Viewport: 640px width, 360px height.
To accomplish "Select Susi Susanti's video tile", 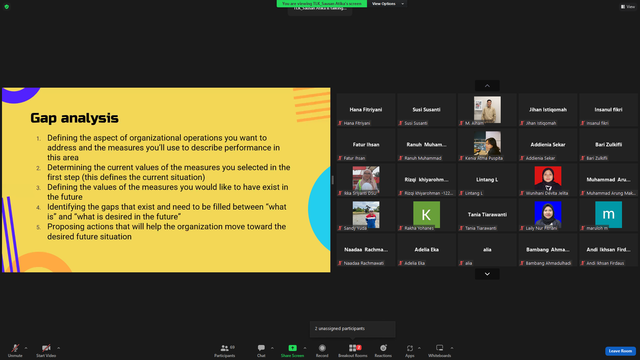I will (x=426, y=110).
